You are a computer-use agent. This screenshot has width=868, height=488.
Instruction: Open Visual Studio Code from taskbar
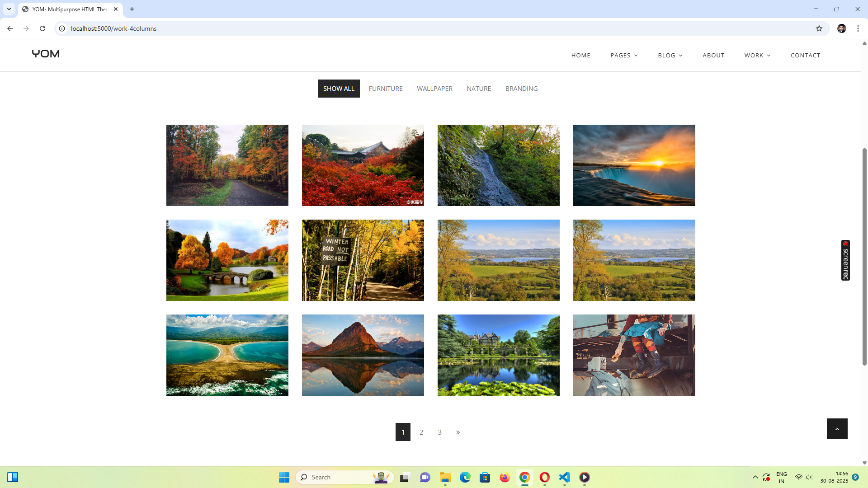[x=565, y=477]
